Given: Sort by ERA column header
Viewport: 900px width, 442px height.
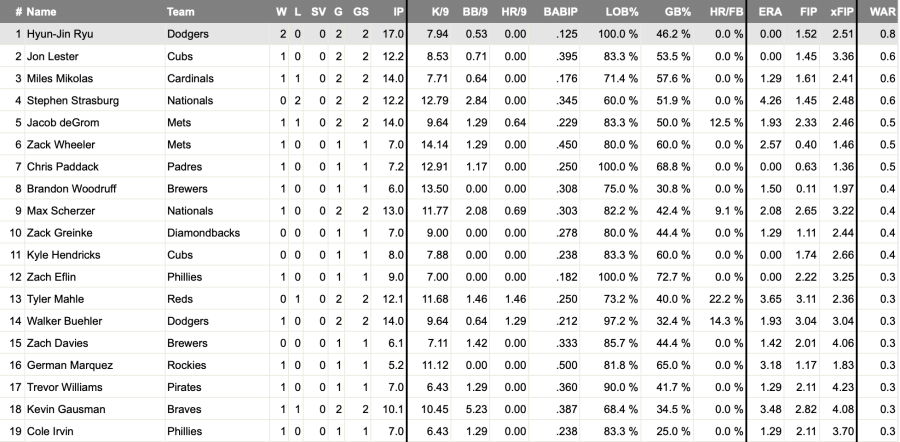Looking at the screenshot, I should pyautogui.click(x=770, y=11).
